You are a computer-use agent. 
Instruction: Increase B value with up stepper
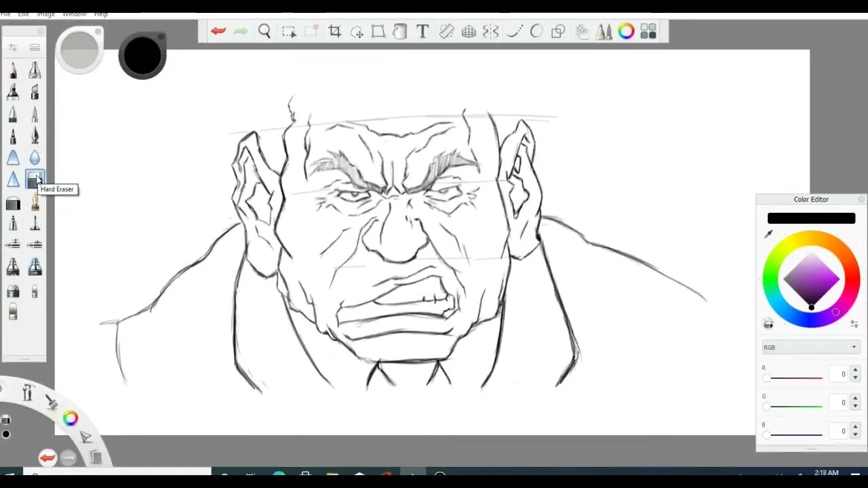click(855, 427)
